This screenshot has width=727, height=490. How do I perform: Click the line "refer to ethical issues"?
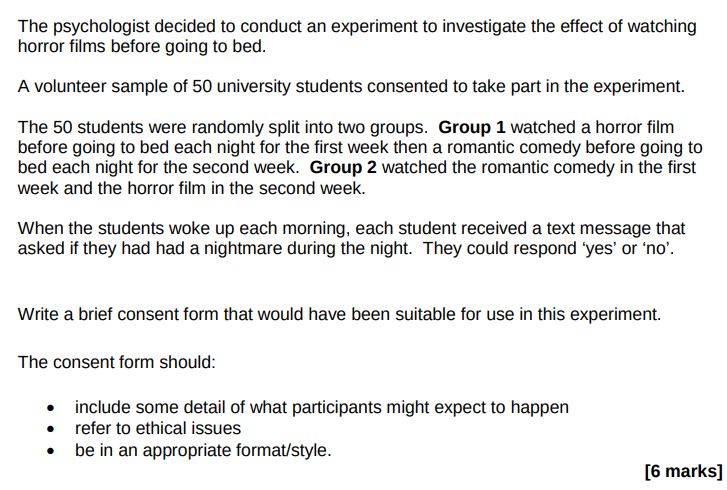click(x=158, y=428)
